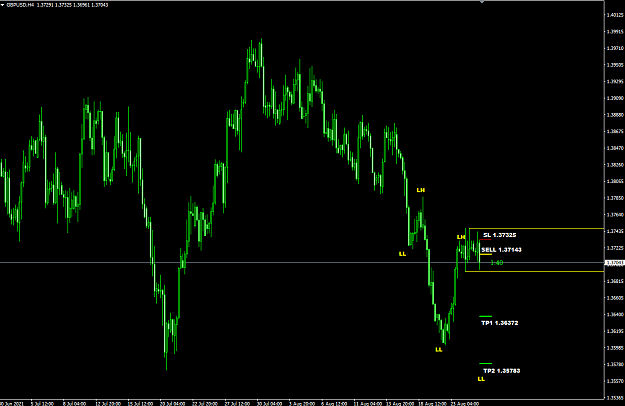Screen dimensions: 625x406
Task: Click the 23 Aug 04:00 time axis label
Action: tap(465, 404)
